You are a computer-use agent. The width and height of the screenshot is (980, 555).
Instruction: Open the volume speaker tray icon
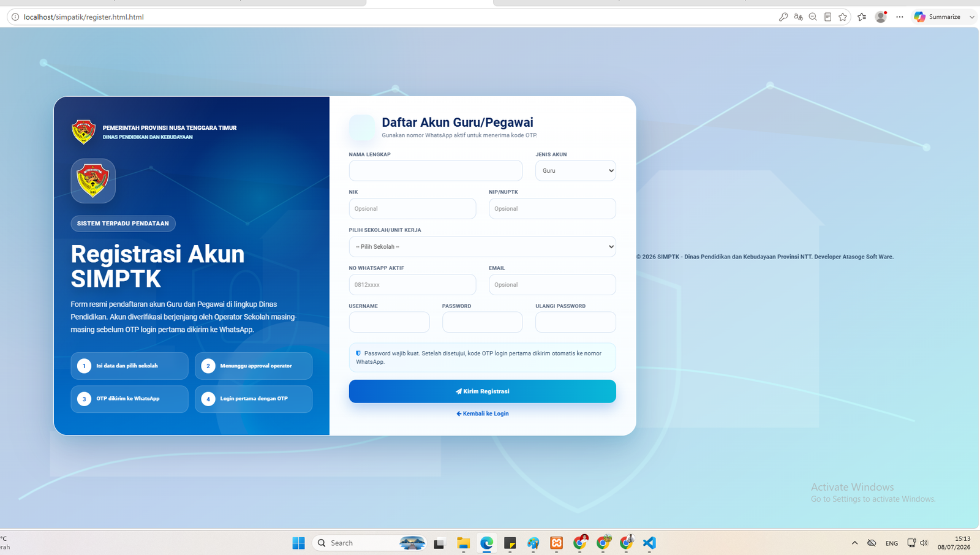coord(924,543)
